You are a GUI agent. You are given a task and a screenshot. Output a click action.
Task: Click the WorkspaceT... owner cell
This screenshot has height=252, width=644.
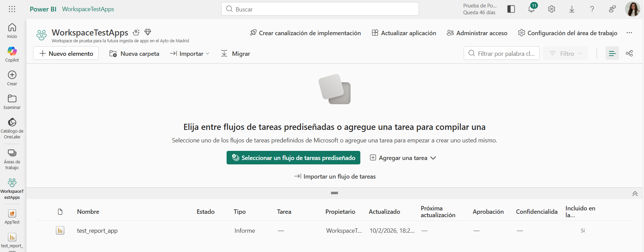tap(344, 231)
